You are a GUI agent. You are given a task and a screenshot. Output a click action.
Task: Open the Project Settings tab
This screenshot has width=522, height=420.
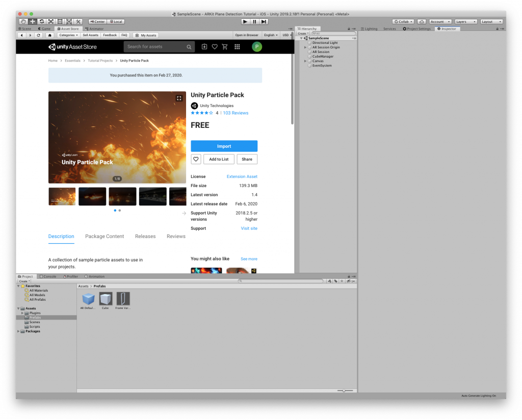pos(417,29)
